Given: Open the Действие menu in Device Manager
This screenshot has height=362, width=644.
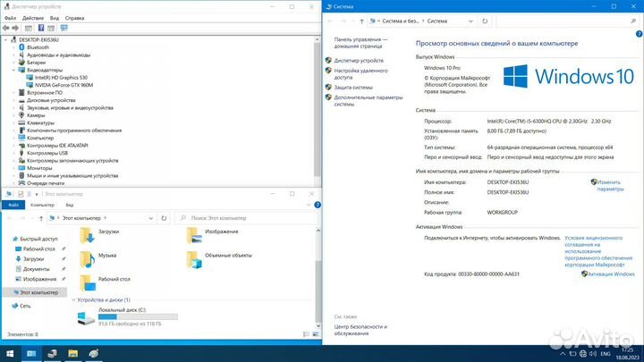Looking at the screenshot, I should click(x=33, y=18).
